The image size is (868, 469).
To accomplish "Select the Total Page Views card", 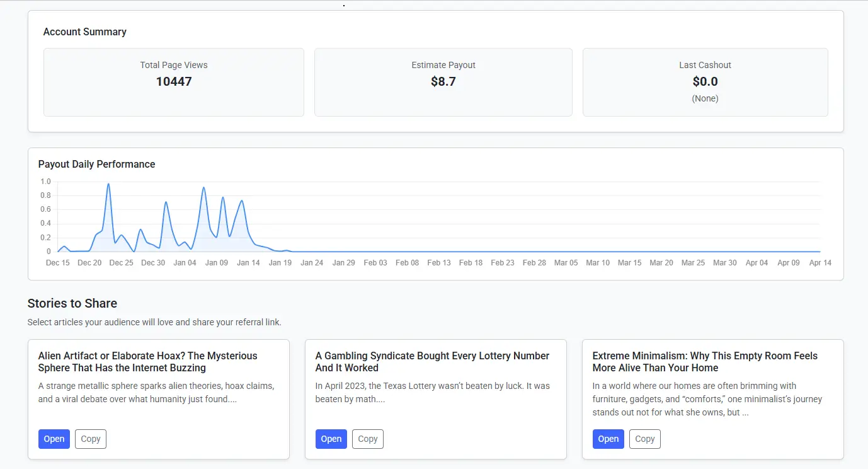I will (x=174, y=82).
